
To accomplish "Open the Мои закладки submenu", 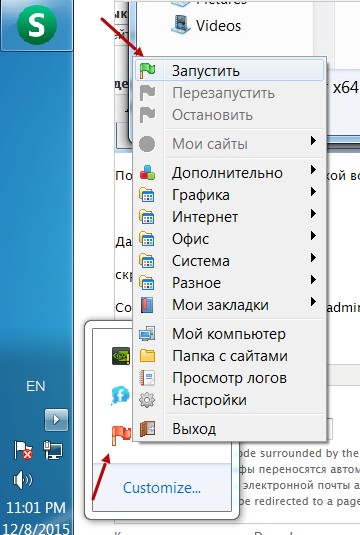I will click(x=229, y=305).
